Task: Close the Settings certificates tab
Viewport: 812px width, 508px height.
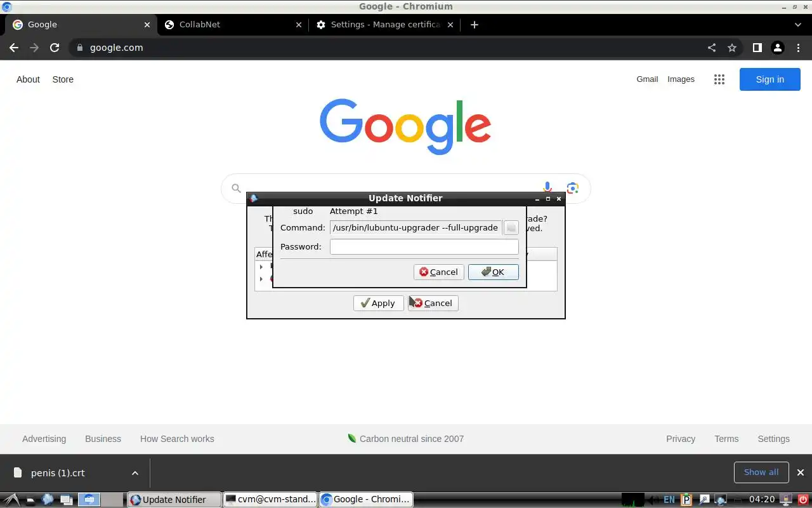Action: click(451, 25)
